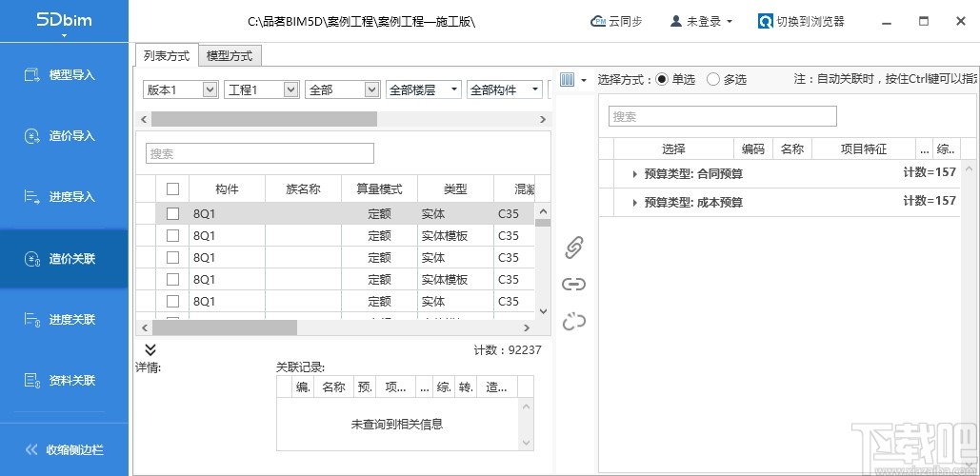This screenshot has width=980, height=476.
Task: Check the fourth 8Q1 row checkbox
Action: click(x=173, y=279)
